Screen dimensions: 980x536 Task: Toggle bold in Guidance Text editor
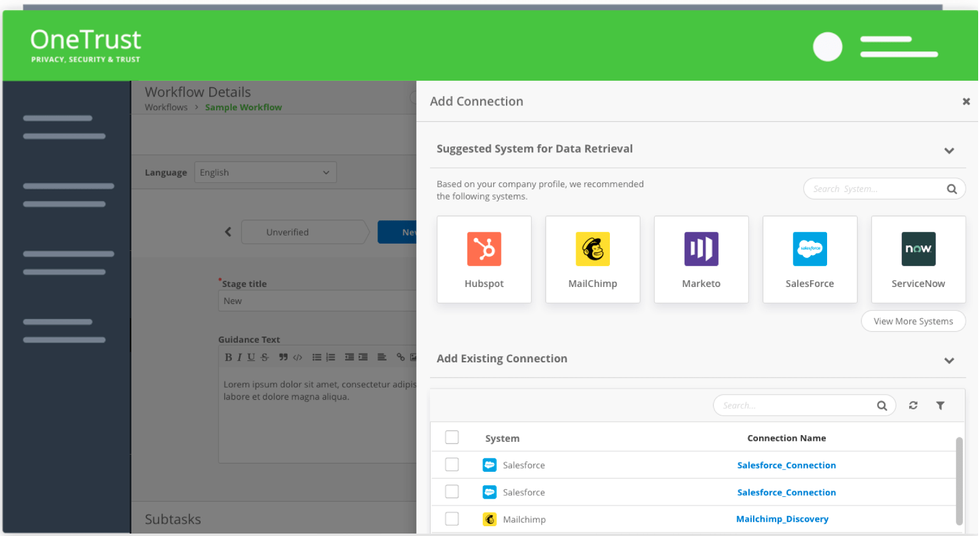pyautogui.click(x=228, y=357)
